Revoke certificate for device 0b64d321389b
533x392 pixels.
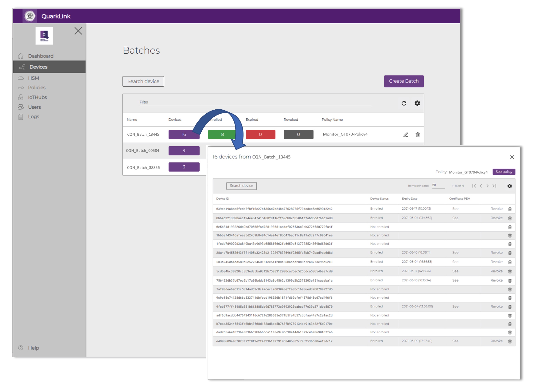(x=496, y=218)
